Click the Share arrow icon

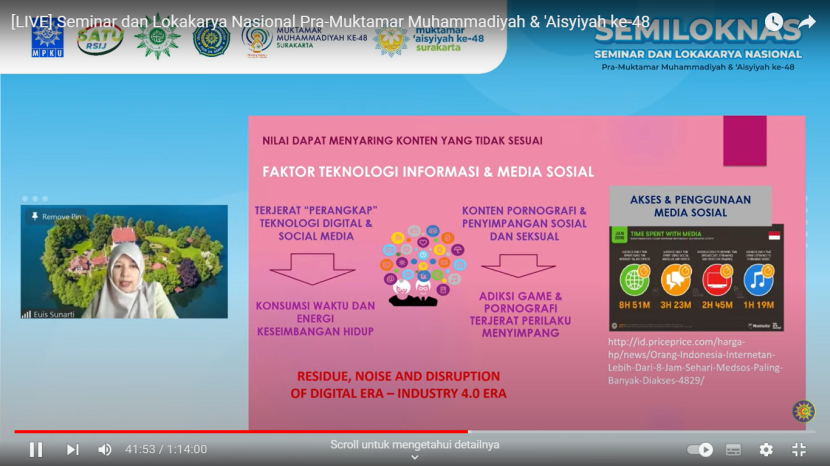click(806, 21)
